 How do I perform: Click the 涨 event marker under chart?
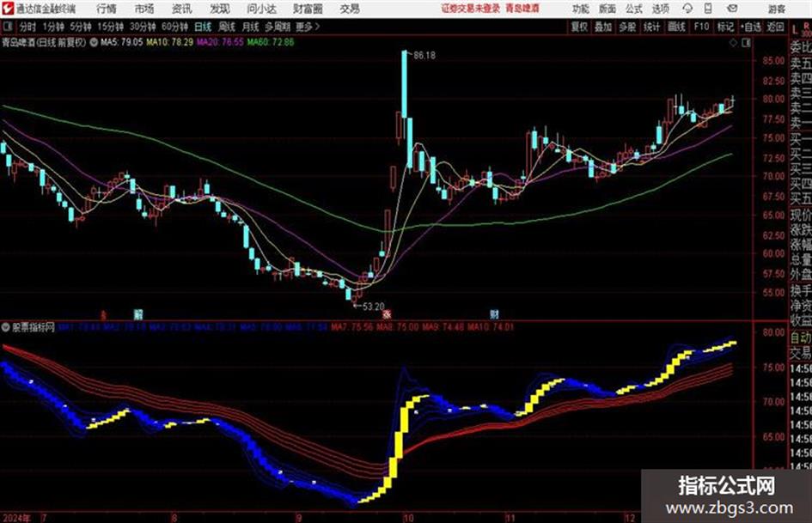click(387, 314)
